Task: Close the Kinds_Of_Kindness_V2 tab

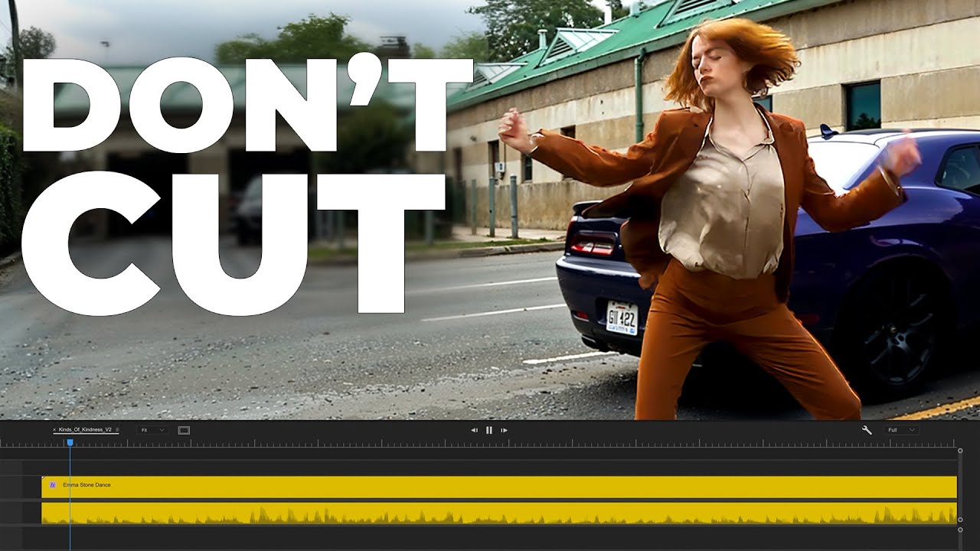Action: click(x=54, y=430)
